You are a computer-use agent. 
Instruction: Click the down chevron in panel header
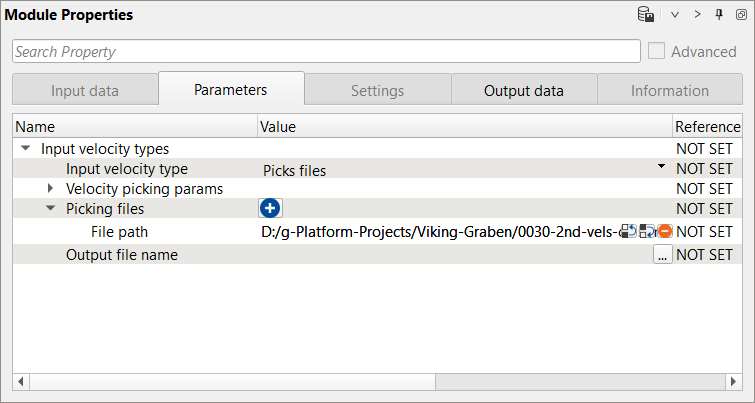click(675, 15)
